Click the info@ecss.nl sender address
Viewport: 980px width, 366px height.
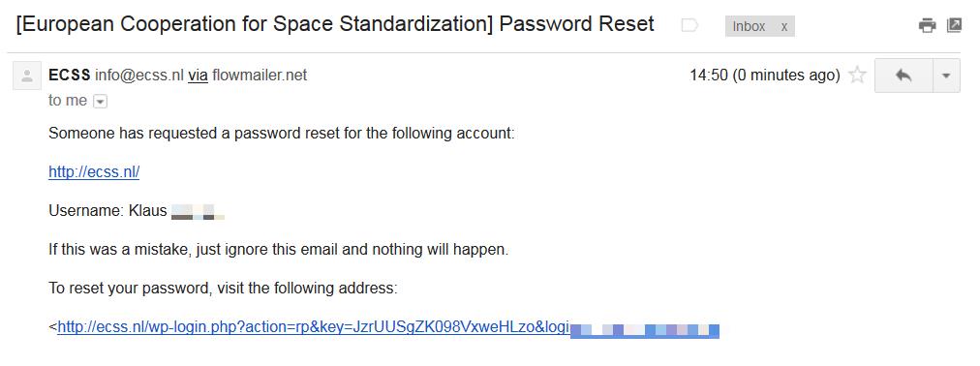(x=139, y=76)
